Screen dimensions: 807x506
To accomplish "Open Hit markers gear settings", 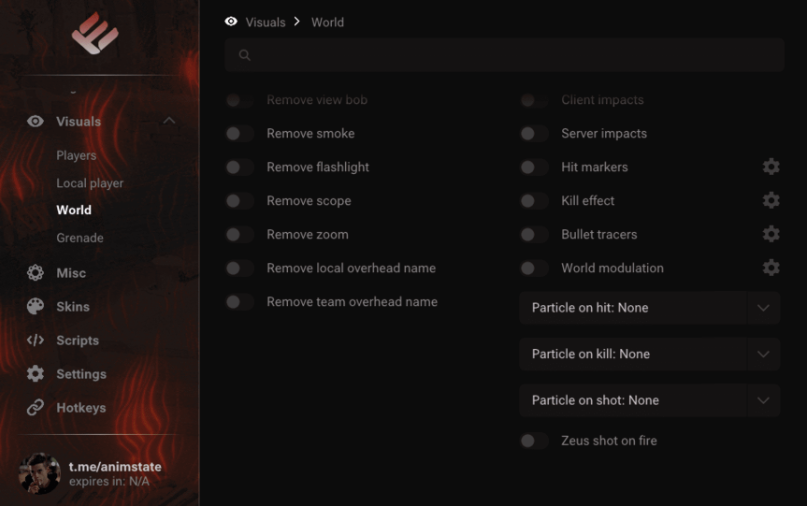I will coord(770,167).
